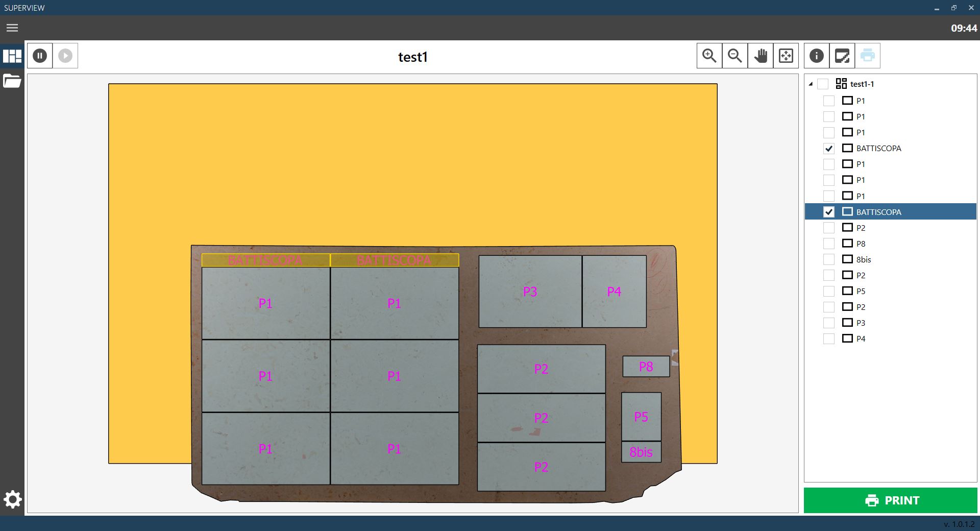
Task: Open the layout dashboard view in sidebar
Action: [x=12, y=56]
